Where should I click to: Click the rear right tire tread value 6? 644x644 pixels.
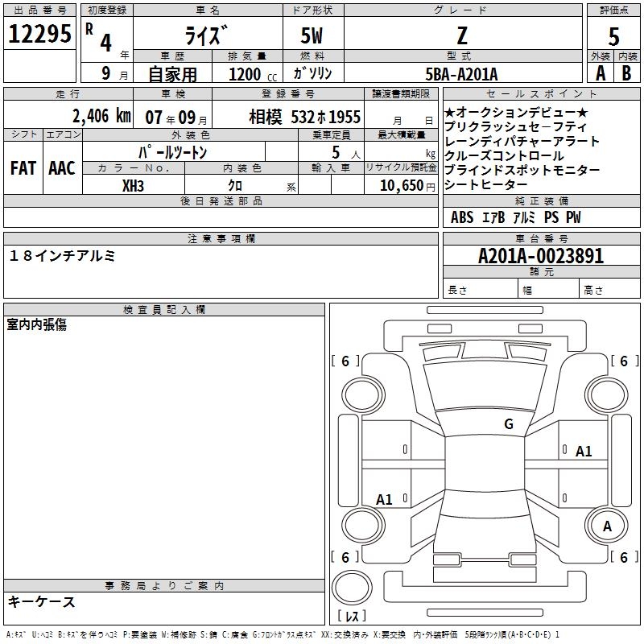625,557
